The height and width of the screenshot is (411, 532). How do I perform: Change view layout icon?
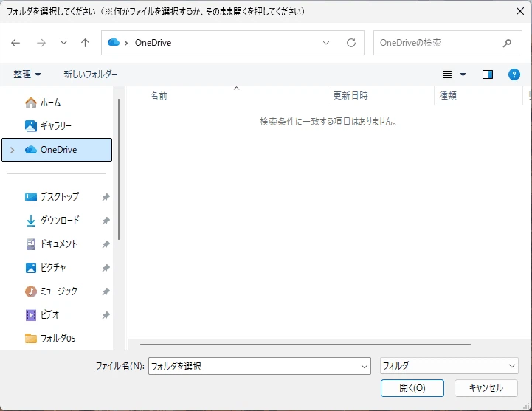(447, 75)
